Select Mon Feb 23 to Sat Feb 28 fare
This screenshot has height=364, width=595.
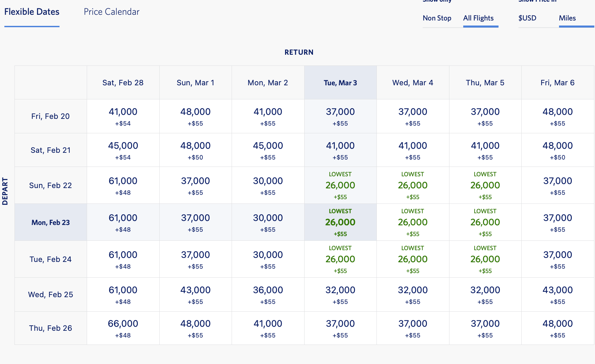[123, 222]
